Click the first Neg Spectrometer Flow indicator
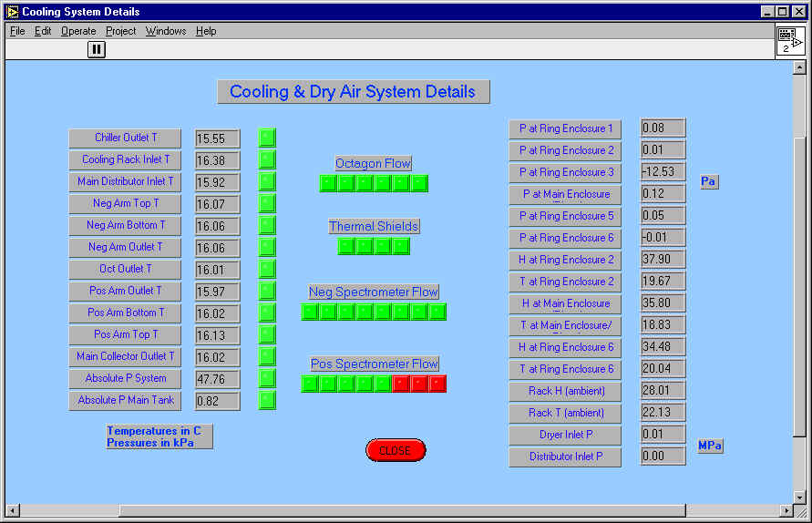This screenshot has height=523, width=812. [310, 312]
